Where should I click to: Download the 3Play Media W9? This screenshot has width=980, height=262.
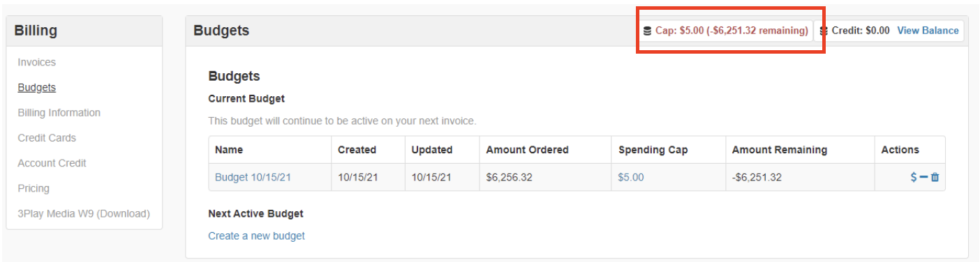pyautogui.click(x=84, y=213)
